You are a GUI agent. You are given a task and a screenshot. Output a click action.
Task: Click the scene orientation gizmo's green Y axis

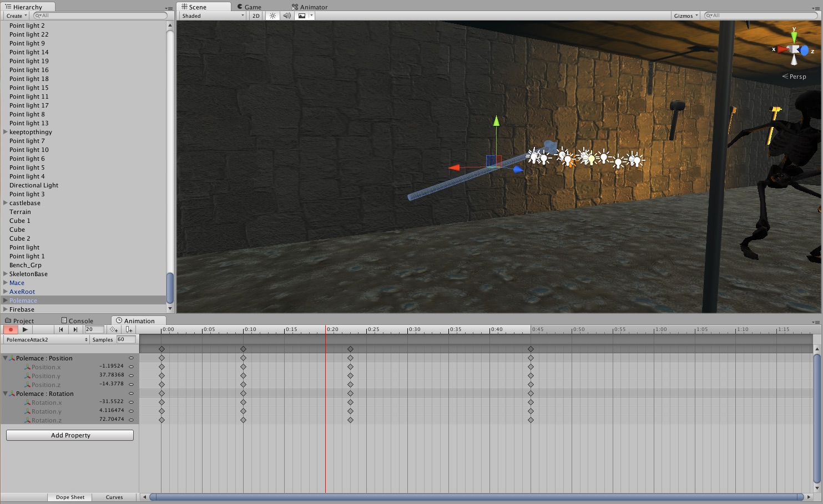click(x=794, y=37)
